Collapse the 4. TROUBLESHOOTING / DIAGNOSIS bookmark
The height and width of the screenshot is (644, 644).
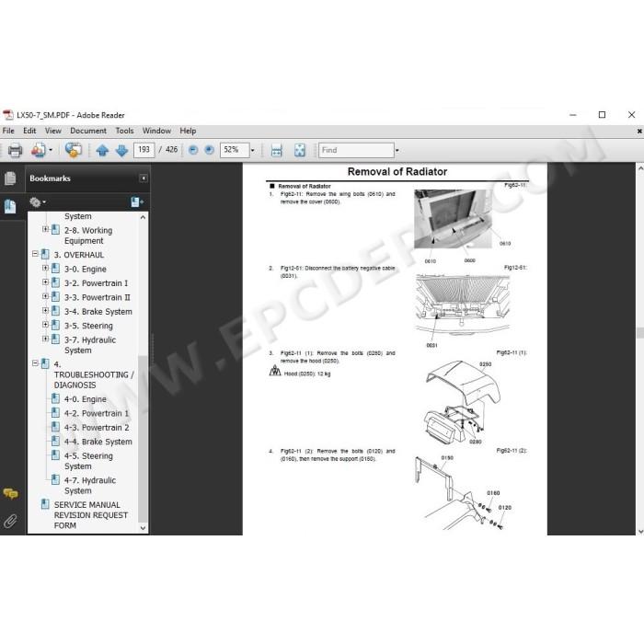click(35, 363)
